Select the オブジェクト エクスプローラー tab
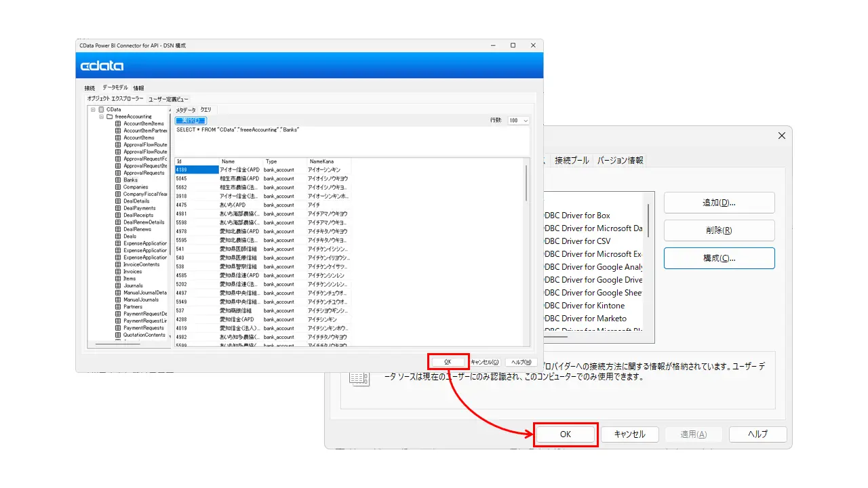868x488 pixels. [x=115, y=99]
